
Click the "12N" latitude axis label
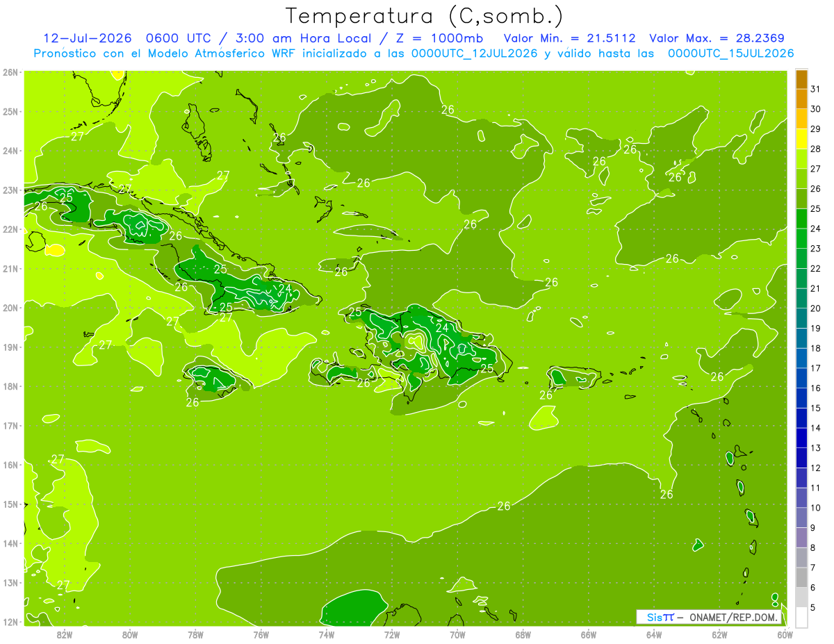coord(10,622)
